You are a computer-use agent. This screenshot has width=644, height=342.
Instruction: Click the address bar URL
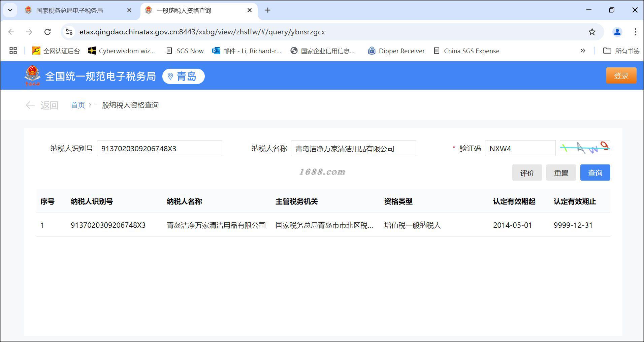tap(202, 32)
